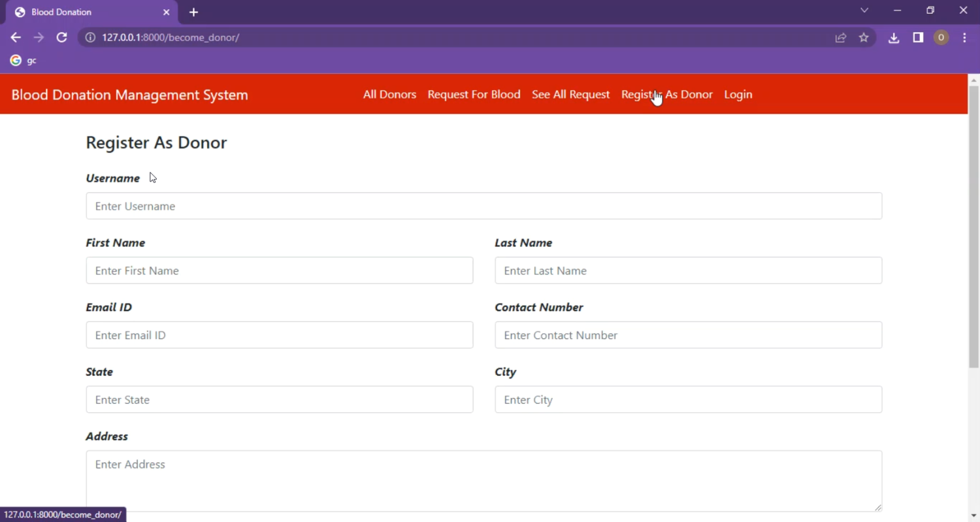Open a new browser tab
The height and width of the screenshot is (522, 980).
coord(193,12)
